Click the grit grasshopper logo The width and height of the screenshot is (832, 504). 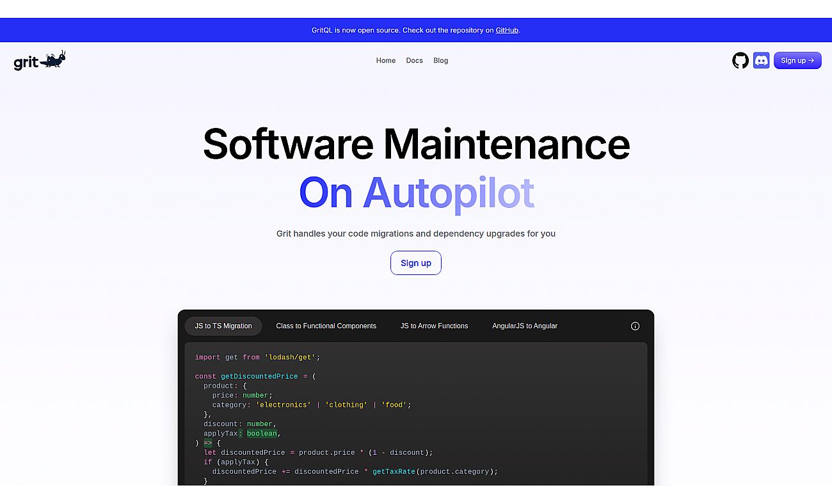tap(40, 61)
